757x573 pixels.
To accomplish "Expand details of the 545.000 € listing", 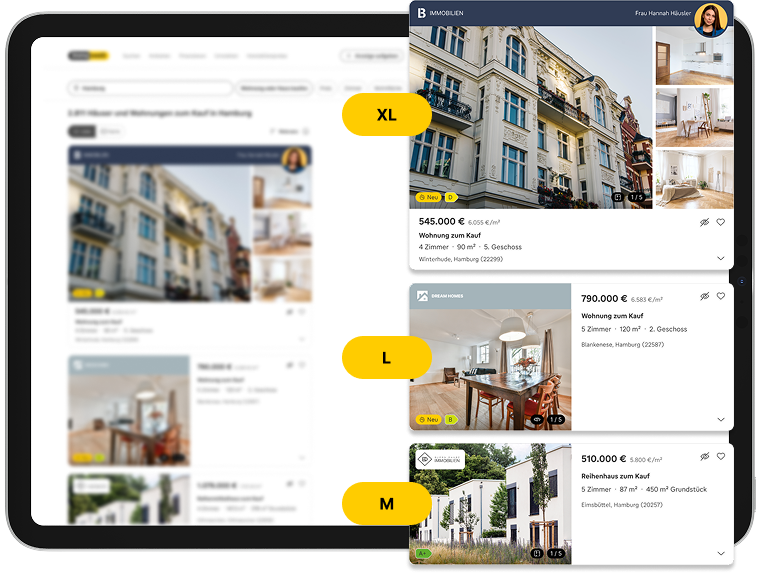I will [720, 258].
